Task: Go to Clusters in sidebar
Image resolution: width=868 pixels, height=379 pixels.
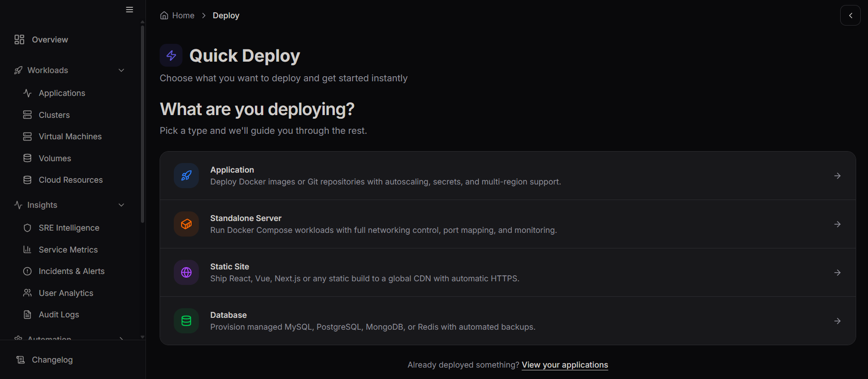Action: (54, 115)
